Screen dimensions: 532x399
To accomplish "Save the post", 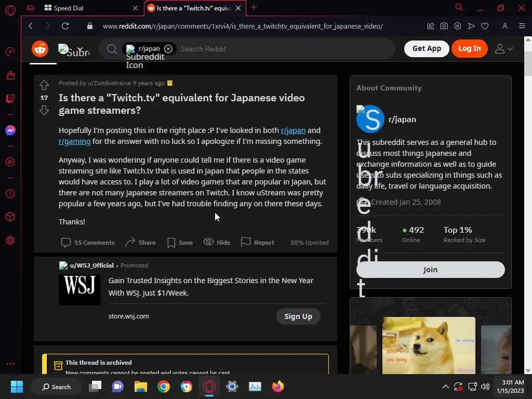I will (180, 242).
